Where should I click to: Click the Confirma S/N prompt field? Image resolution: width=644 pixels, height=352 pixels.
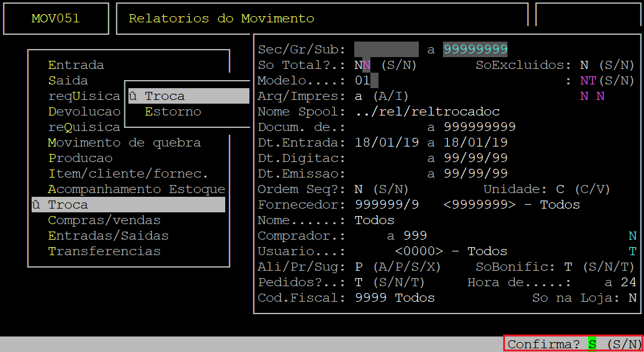coord(592,344)
